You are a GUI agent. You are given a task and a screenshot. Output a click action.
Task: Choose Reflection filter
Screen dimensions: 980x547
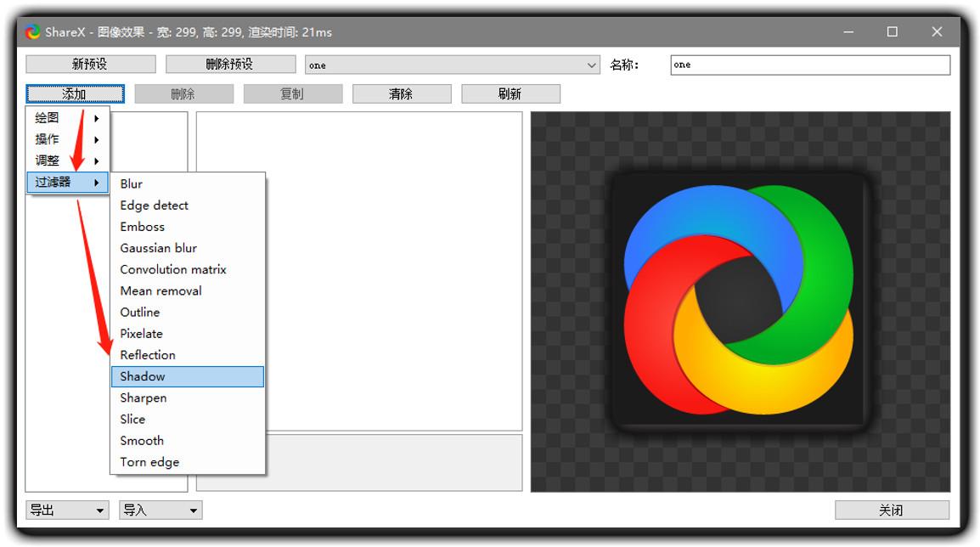point(188,355)
